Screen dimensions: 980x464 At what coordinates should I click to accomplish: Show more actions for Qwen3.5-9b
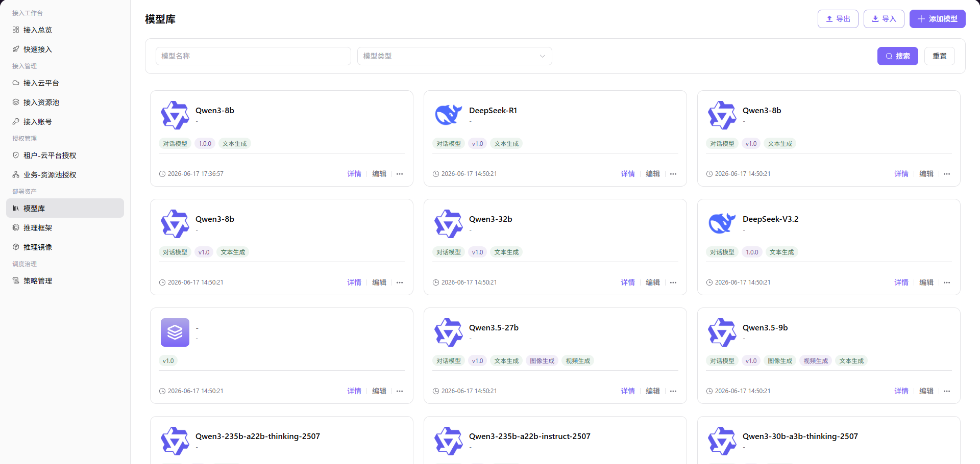pos(947,391)
